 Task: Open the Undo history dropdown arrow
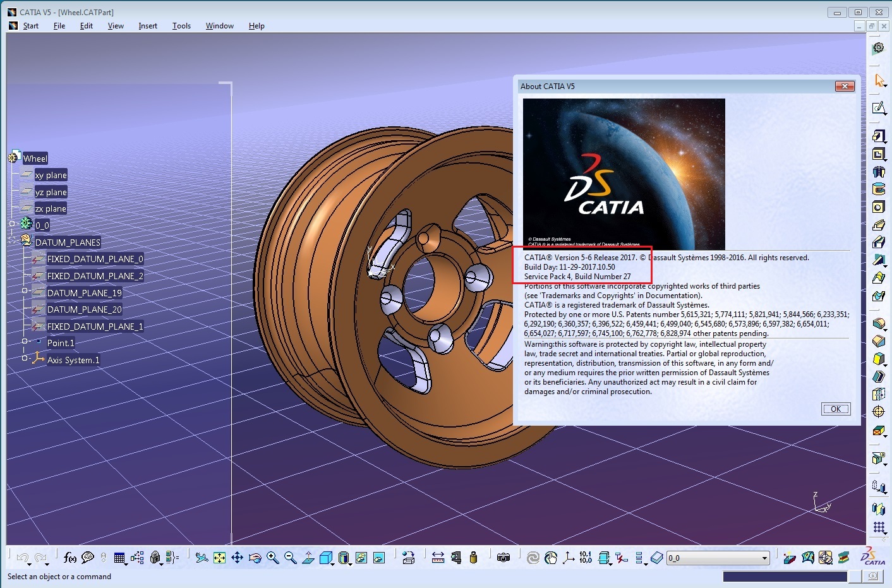pyautogui.click(x=29, y=563)
